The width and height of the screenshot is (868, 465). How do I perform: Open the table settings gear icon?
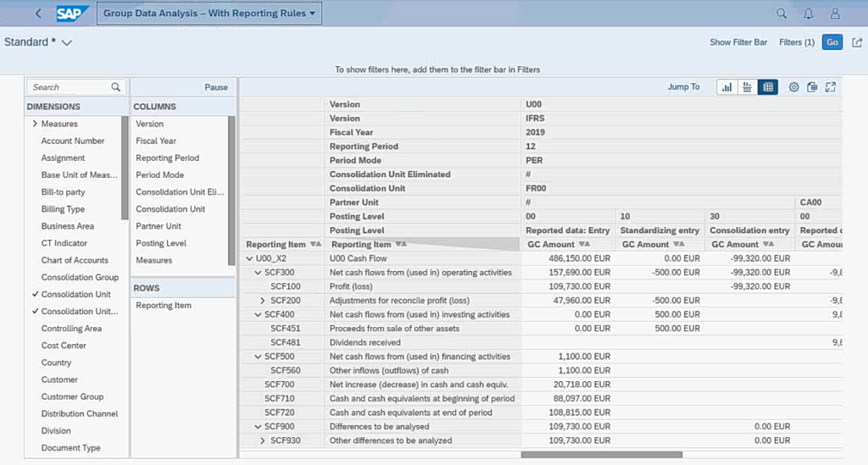(793, 86)
